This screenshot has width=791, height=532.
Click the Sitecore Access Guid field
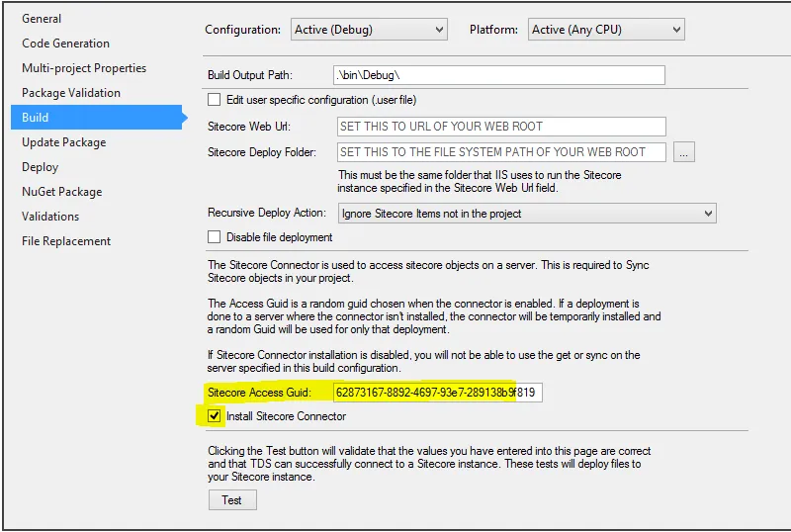pyautogui.click(x=438, y=393)
